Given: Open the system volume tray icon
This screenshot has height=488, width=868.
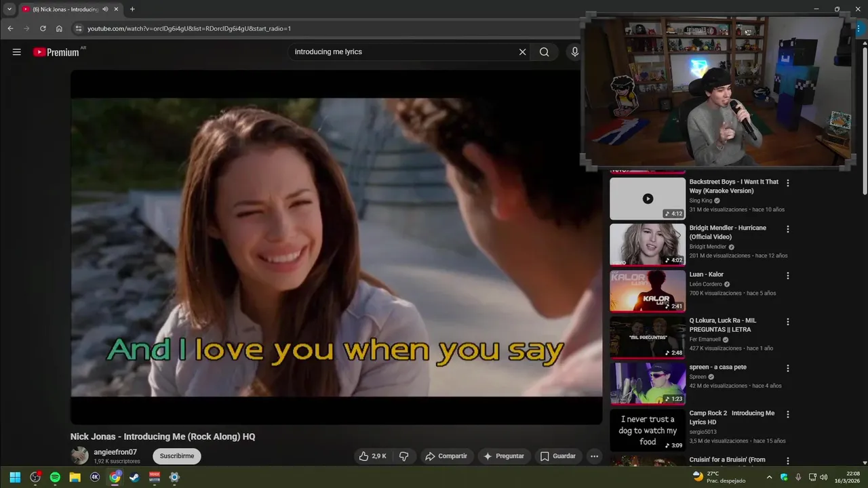Looking at the screenshot, I should (x=823, y=477).
